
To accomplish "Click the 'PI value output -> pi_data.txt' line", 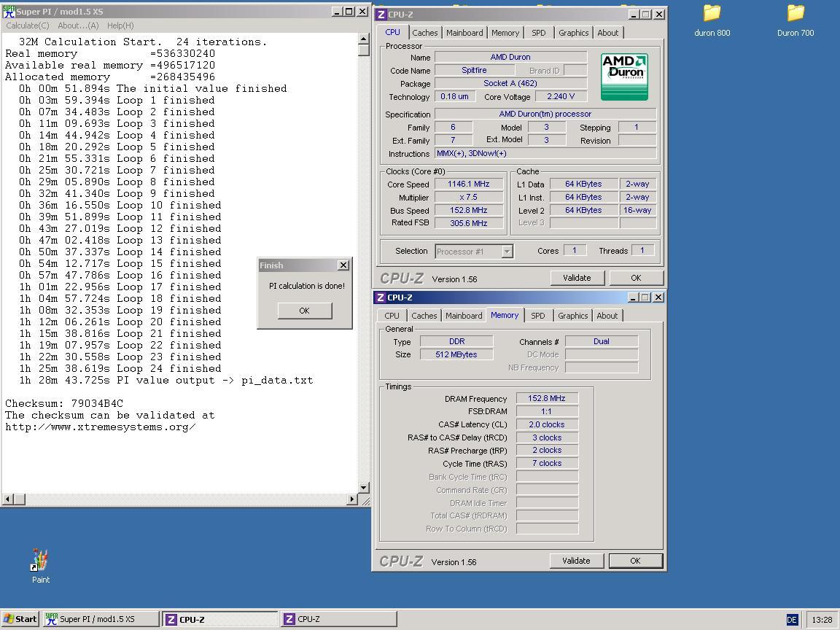I will [166, 381].
